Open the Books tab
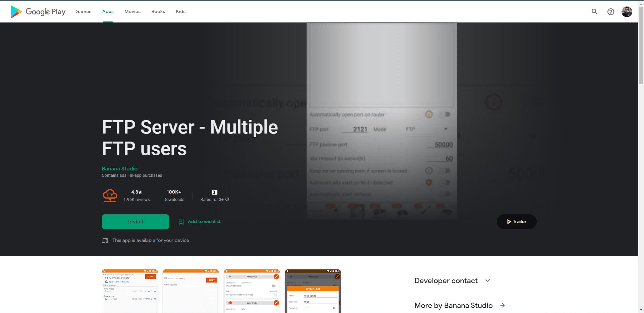644x313 pixels. click(158, 11)
